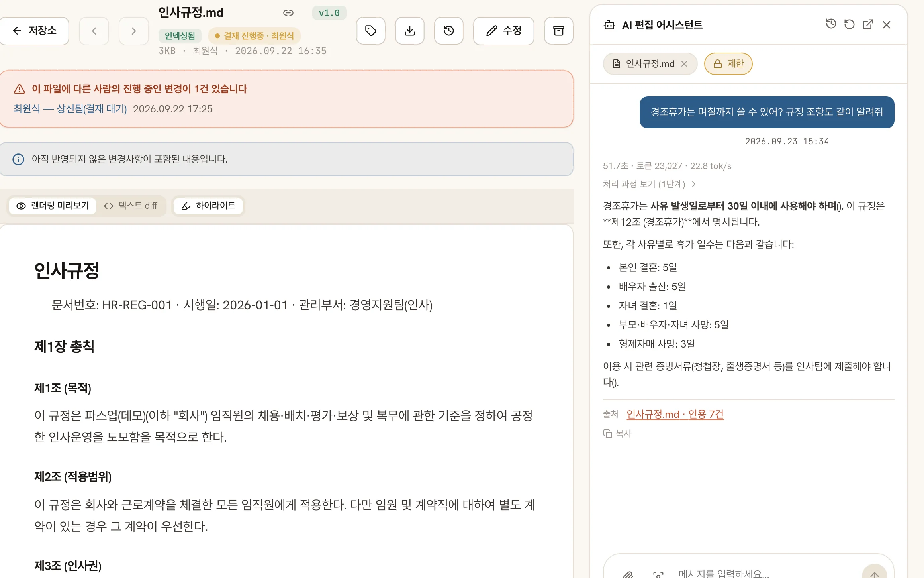
Task: Click the 인덱싱됨 status badge
Action: click(x=180, y=36)
